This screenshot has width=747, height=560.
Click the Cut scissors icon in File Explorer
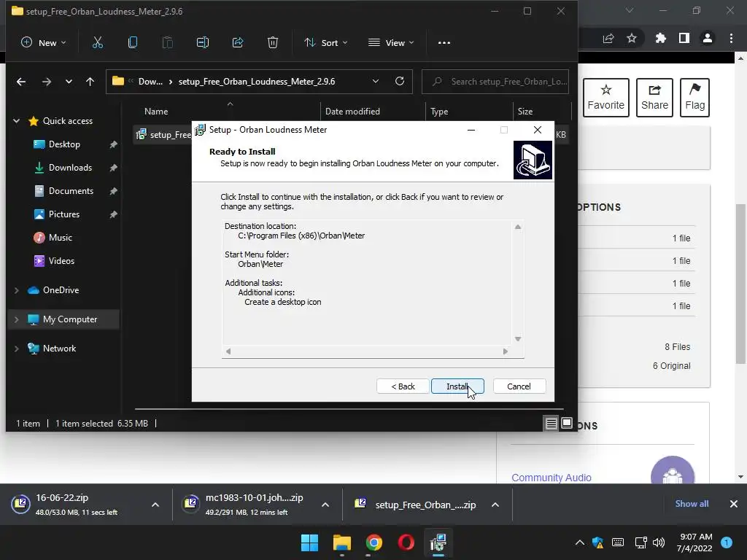(x=97, y=43)
